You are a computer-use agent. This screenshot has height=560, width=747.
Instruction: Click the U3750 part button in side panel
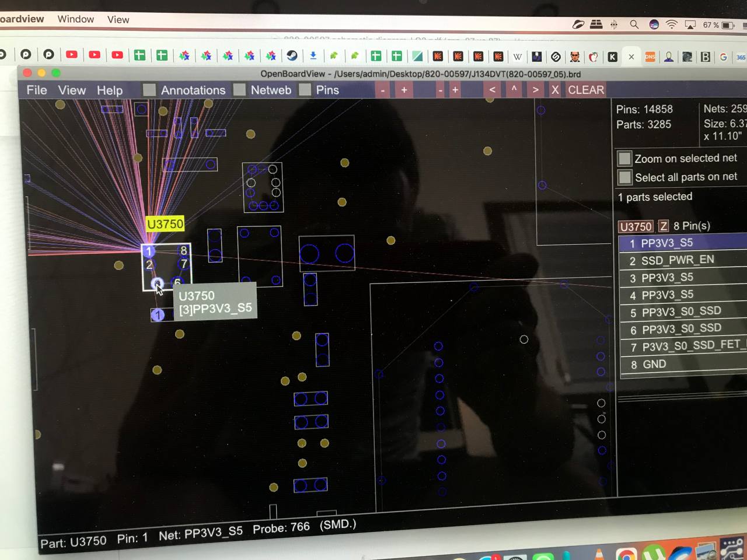click(x=636, y=226)
